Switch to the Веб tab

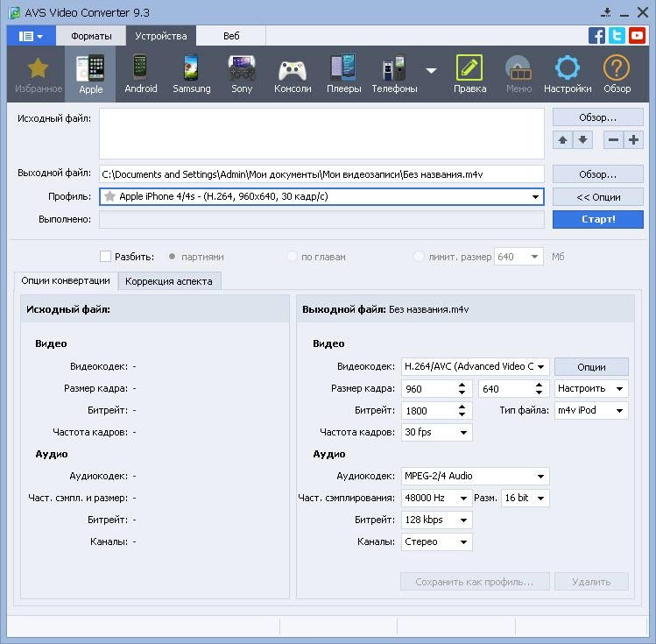[x=231, y=36]
